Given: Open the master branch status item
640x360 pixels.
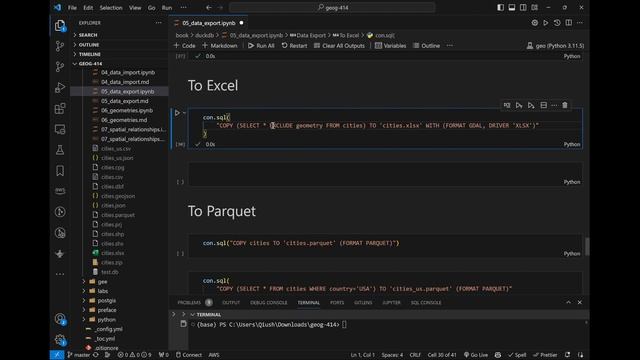Looking at the screenshot, I should coord(79,355).
